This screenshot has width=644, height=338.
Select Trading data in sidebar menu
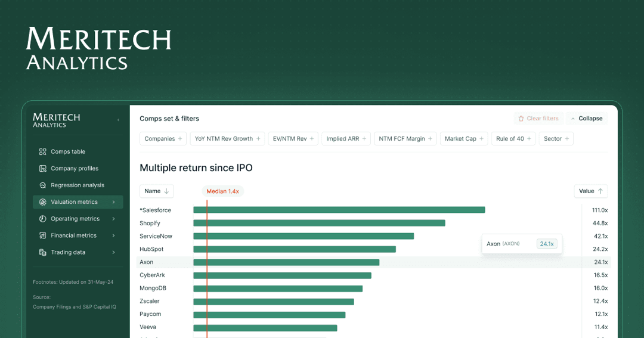[78, 252]
